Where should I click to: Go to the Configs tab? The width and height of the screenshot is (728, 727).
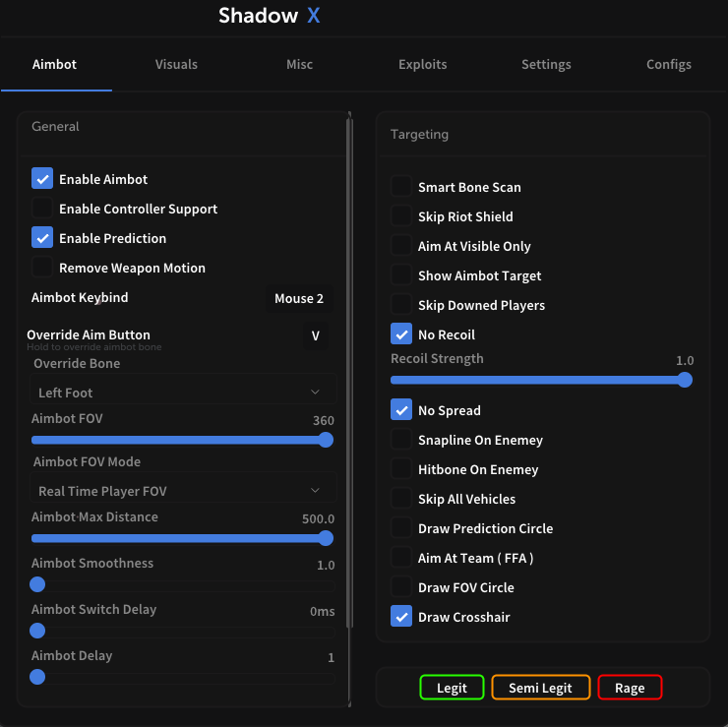point(668,64)
